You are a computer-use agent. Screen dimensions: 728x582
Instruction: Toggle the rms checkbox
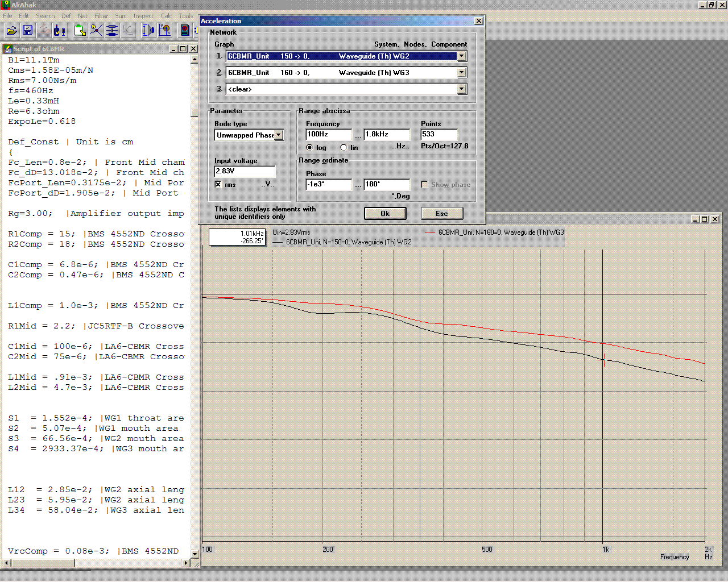click(x=218, y=185)
